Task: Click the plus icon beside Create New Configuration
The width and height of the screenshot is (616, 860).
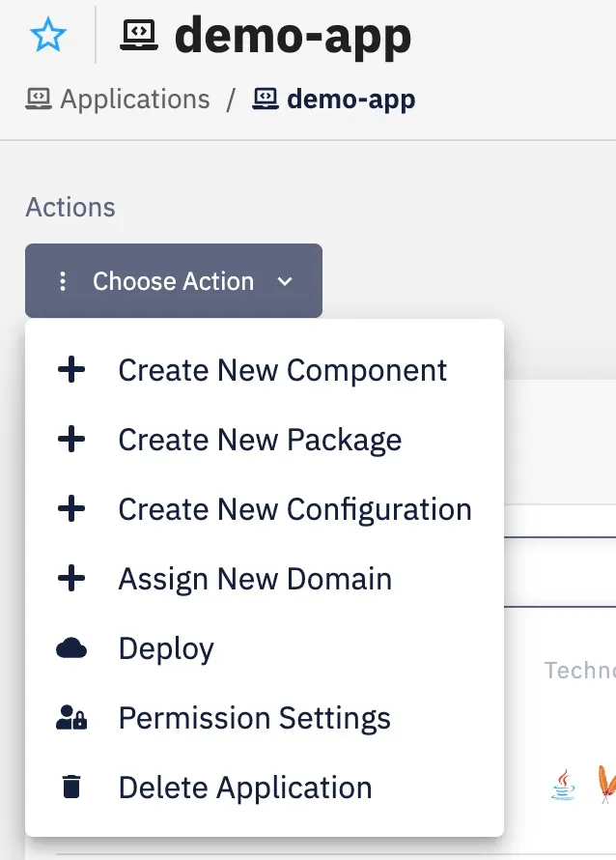Action: coord(71,509)
